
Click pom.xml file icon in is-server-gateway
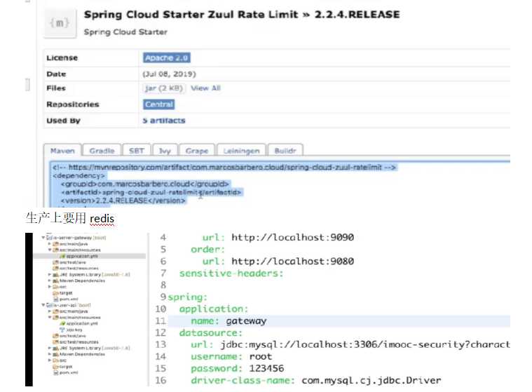coord(56,299)
